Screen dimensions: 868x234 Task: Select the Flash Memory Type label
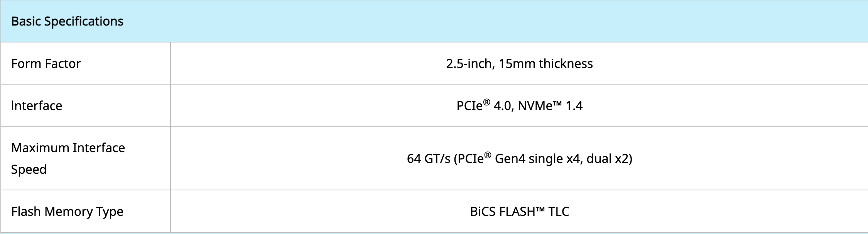coord(67,212)
